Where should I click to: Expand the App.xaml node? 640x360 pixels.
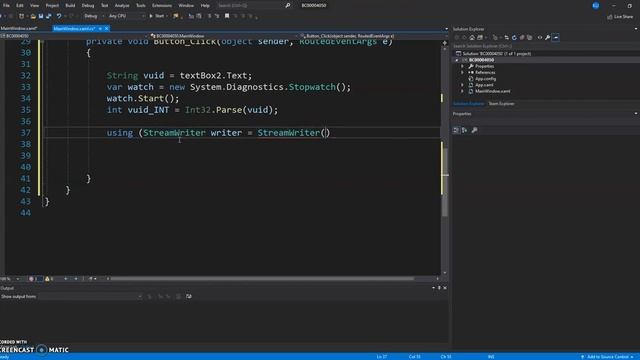pyautogui.click(x=462, y=85)
